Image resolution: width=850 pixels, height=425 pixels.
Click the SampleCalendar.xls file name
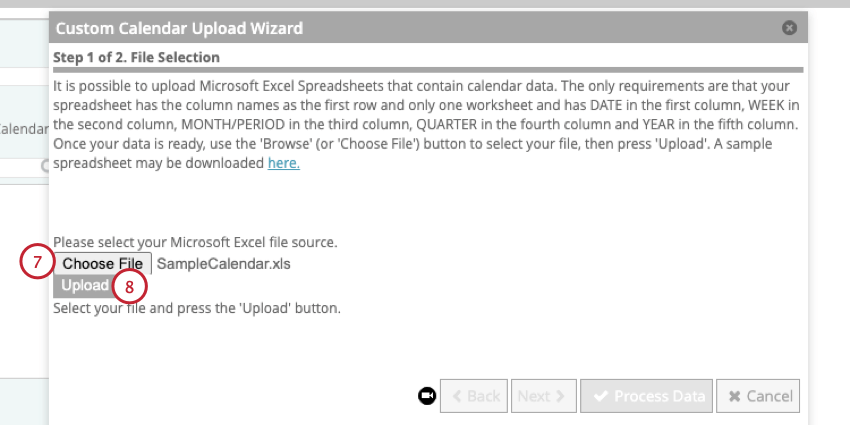click(224, 263)
